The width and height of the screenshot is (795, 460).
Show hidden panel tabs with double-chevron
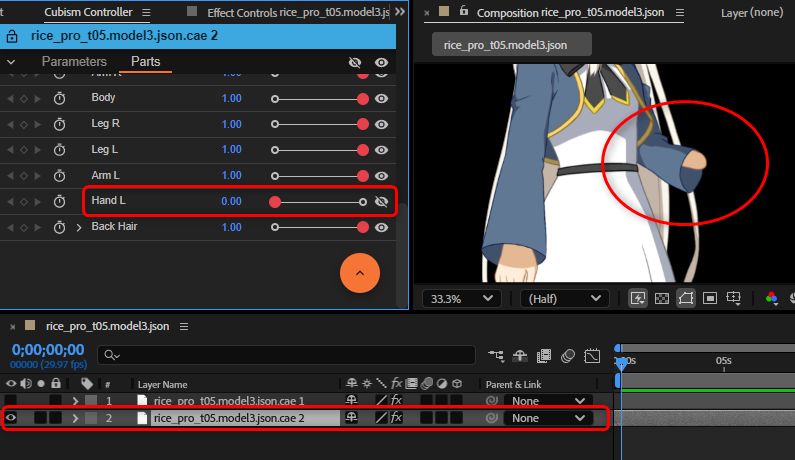(400, 12)
